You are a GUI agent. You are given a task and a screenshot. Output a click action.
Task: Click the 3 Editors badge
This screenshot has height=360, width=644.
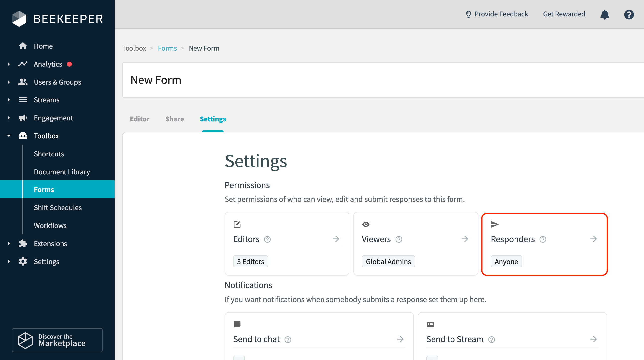click(x=251, y=261)
